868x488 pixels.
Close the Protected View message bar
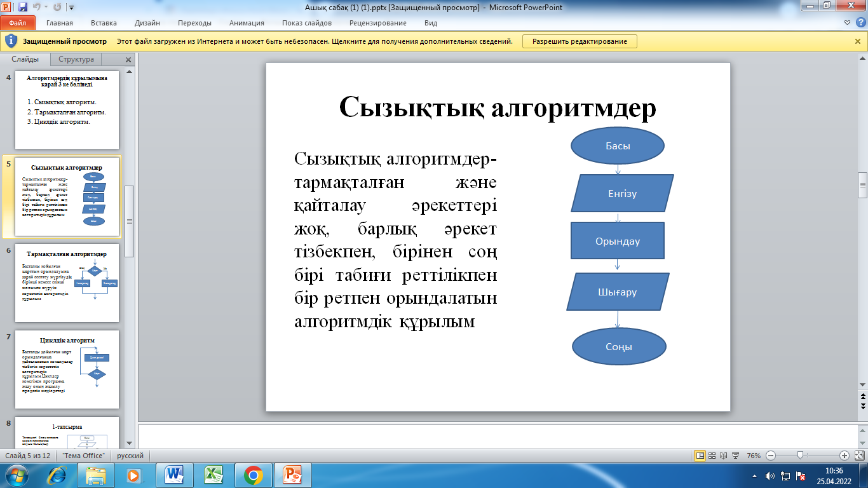pyautogui.click(x=857, y=41)
